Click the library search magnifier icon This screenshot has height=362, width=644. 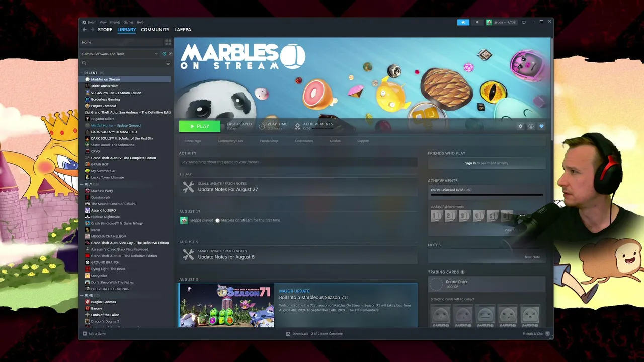(x=84, y=63)
